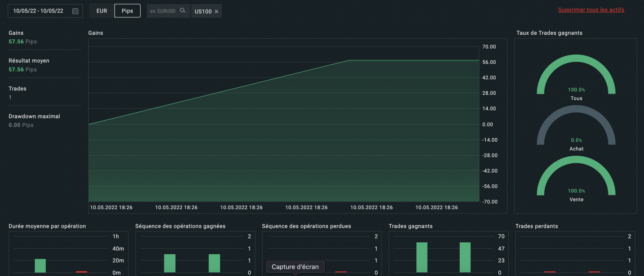Screen dimensions: 644x276
Task: Click second bar in Séquence des opérations gagnées
Action: pos(214,263)
